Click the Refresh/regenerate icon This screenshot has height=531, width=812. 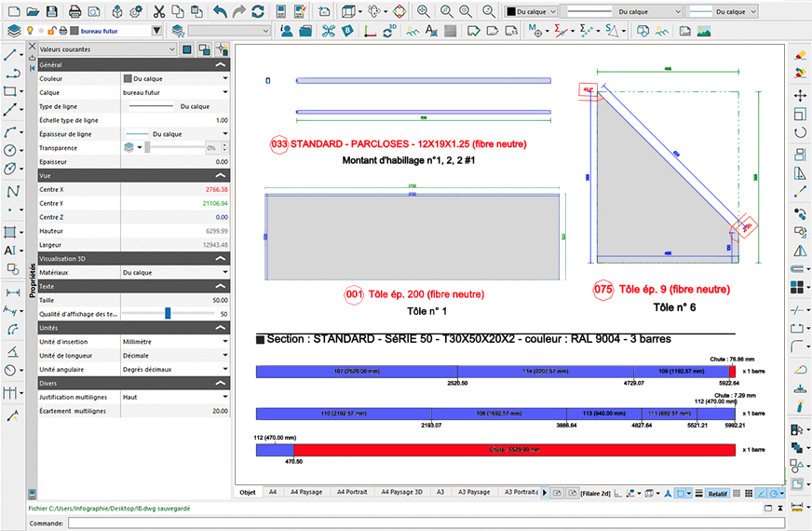coord(258,11)
